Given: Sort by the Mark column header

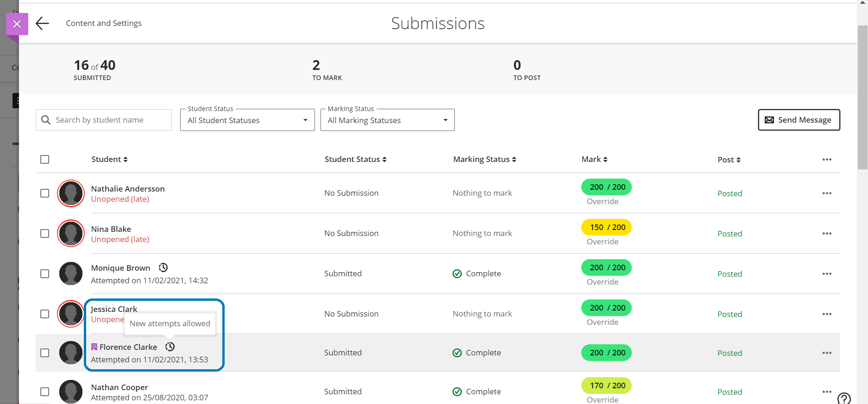Looking at the screenshot, I should (594, 159).
